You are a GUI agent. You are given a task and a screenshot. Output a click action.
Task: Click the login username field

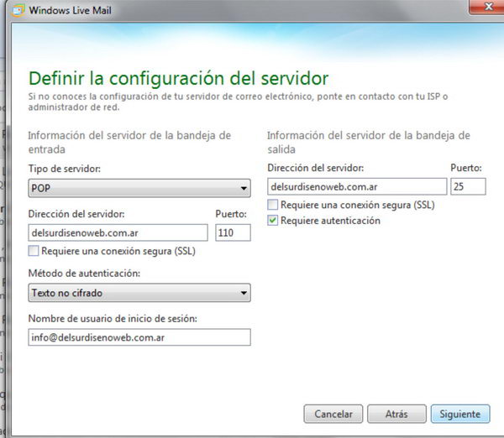coord(139,337)
